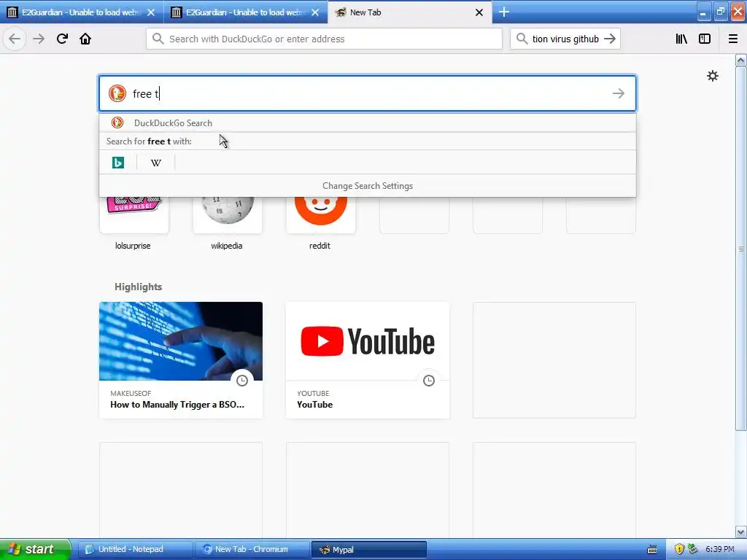Focus the 'free t' page search field
The width and height of the screenshot is (747, 560).
(368, 93)
